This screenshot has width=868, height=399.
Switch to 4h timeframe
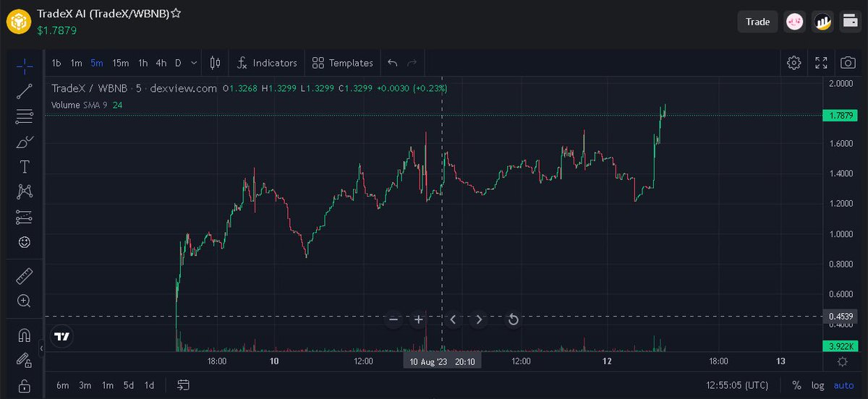pos(161,63)
